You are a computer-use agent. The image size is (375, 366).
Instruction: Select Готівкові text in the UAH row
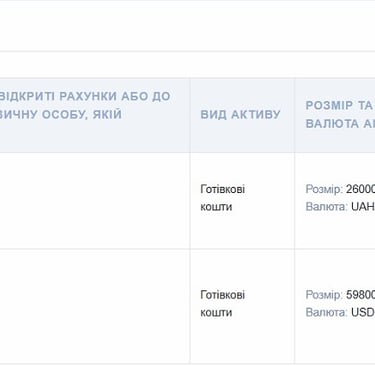223,189
